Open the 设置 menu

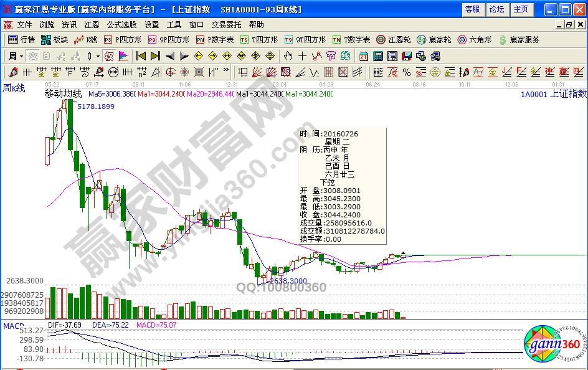coord(152,25)
